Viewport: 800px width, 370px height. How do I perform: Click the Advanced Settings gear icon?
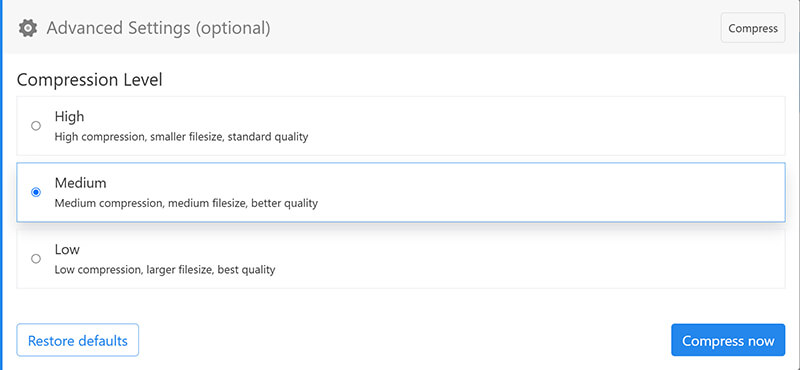tap(28, 28)
